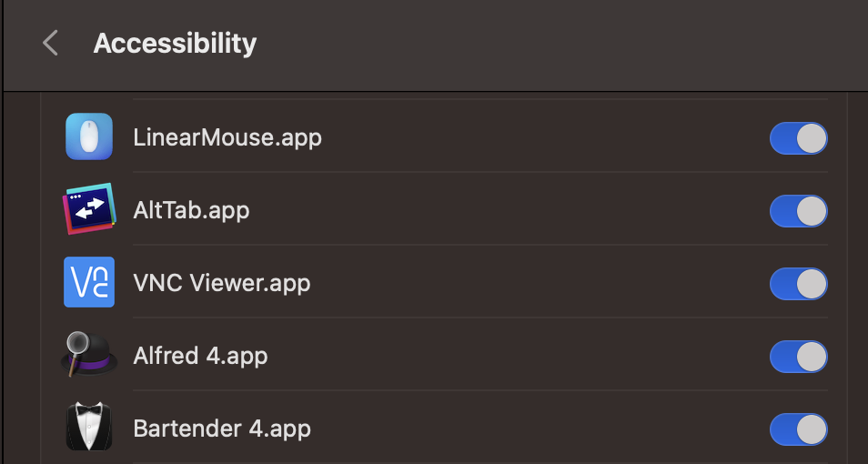
Task: Click the Alfred 4 hat icon
Action: [x=89, y=354]
